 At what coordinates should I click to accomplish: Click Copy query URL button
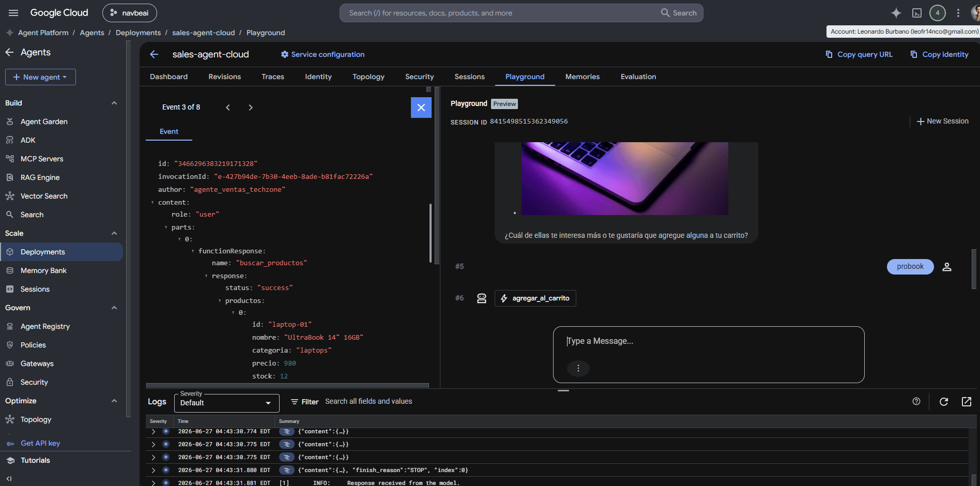click(x=859, y=54)
